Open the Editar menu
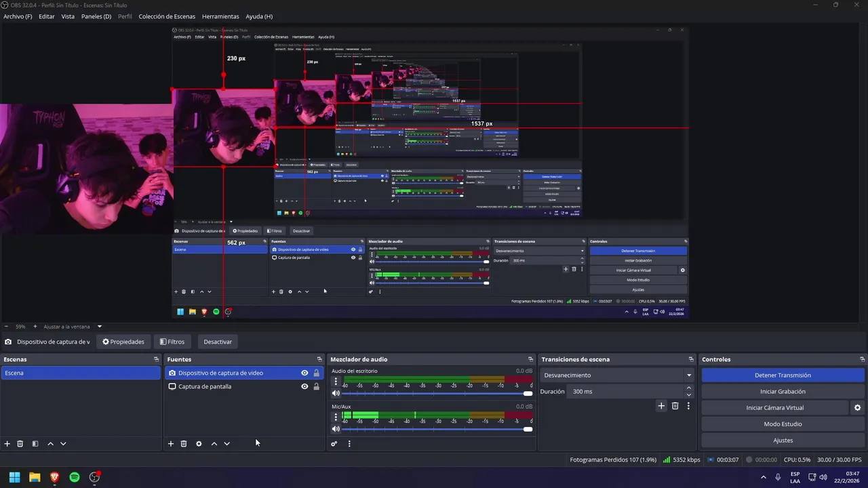Image resolution: width=868 pixels, height=488 pixels. [47, 16]
